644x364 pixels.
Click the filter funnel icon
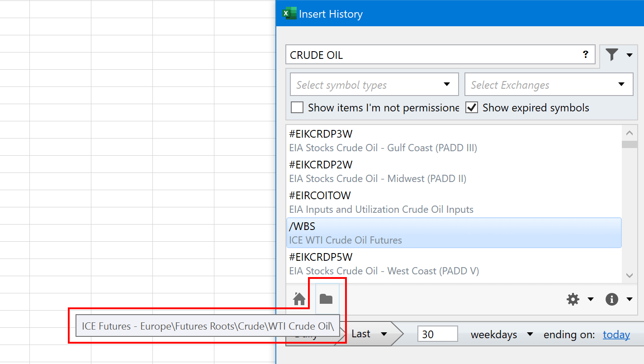(x=612, y=55)
